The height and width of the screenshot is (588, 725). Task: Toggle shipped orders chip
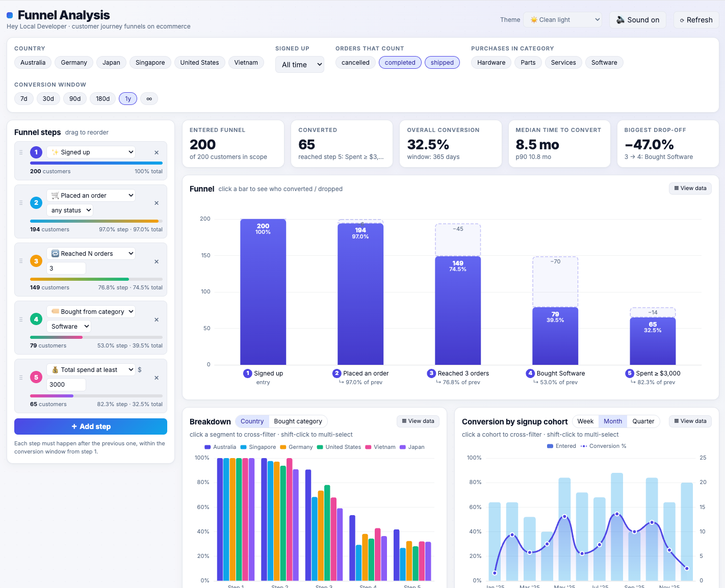pyautogui.click(x=442, y=63)
